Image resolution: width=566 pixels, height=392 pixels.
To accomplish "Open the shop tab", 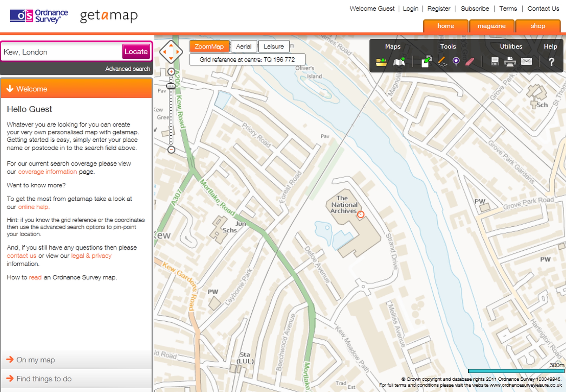I will (x=538, y=26).
